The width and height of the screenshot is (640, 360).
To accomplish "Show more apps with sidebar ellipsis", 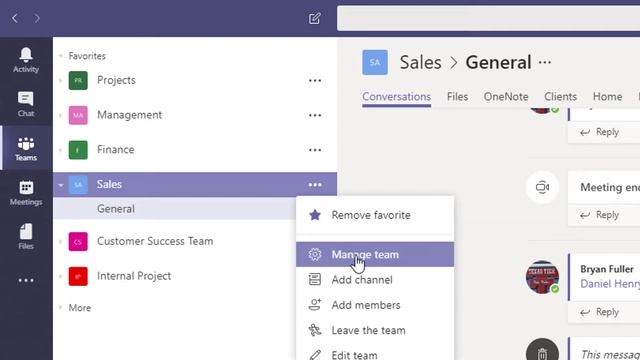I will (x=26, y=280).
